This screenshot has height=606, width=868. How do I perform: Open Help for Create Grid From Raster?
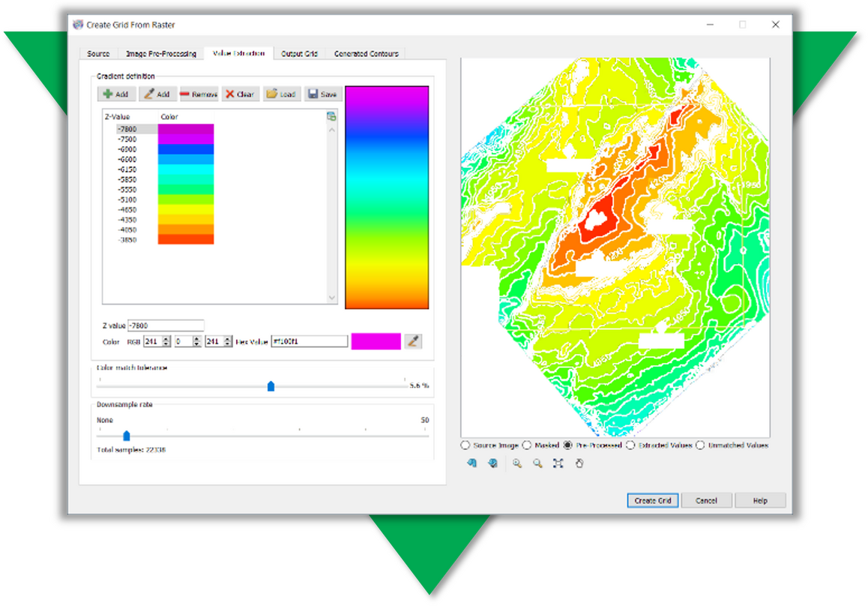(x=760, y=500)
